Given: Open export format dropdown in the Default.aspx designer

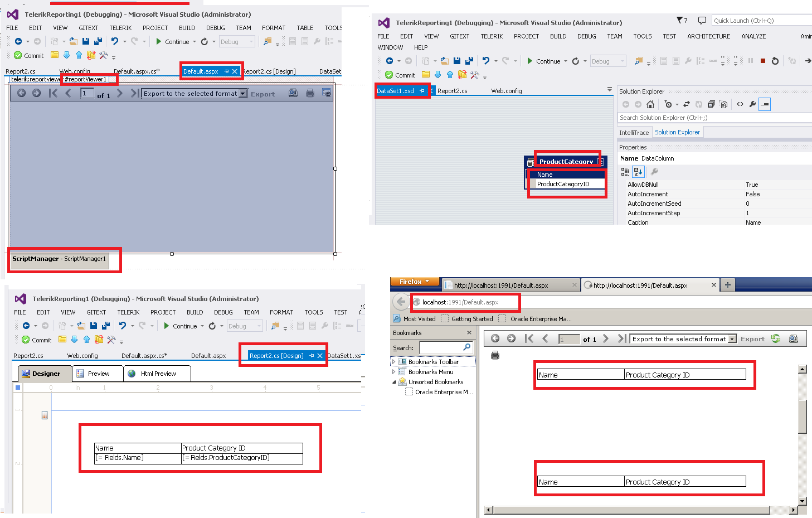Looking at the screenshot, I should click(x=243, y=94).
